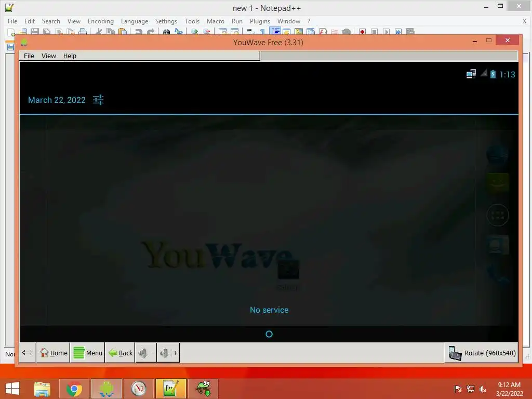
Task: Open the Notepad++ Edit menu
Action: tap(30, 21)
